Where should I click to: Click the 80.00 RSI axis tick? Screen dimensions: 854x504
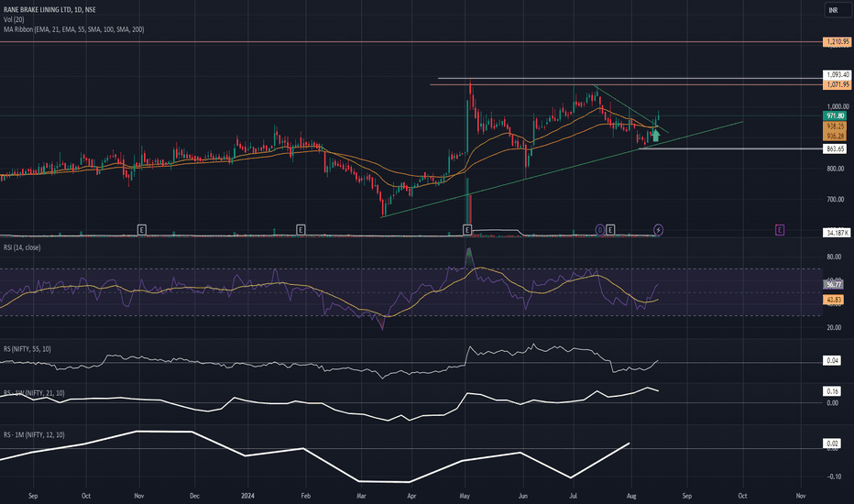point(833,257)
